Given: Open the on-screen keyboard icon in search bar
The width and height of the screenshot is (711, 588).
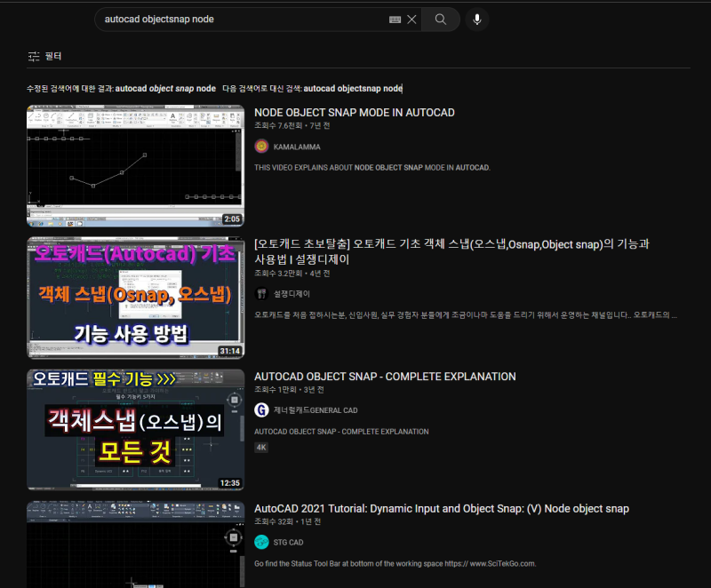Looking at the screenshot, I should click(395, 20).
